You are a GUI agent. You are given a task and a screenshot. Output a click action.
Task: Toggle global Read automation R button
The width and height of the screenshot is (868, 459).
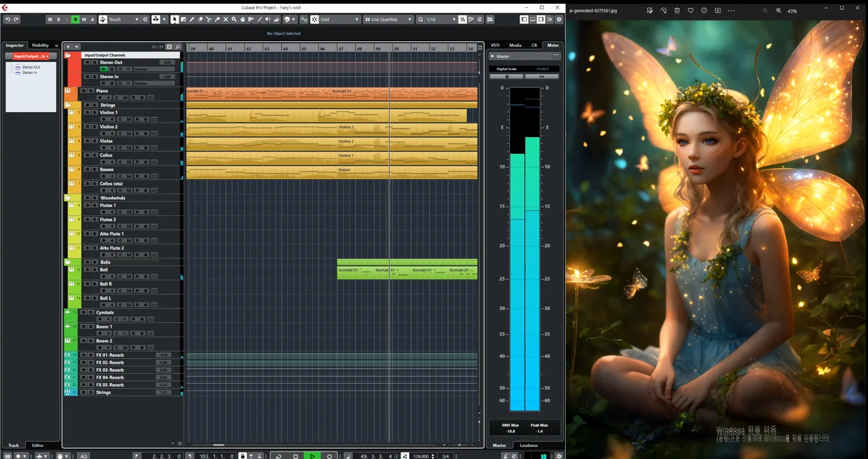click(x=75, y=19)
